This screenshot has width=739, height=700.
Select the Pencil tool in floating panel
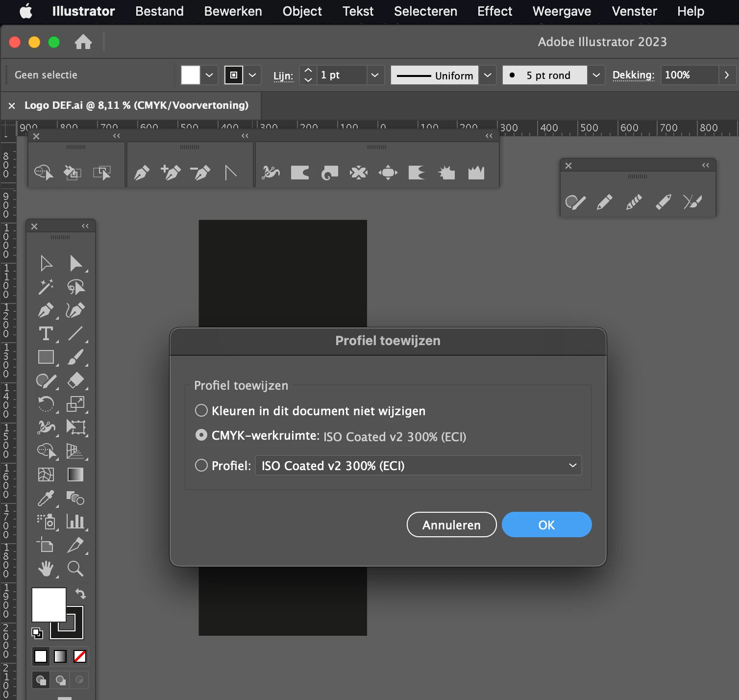coord(604,202)
